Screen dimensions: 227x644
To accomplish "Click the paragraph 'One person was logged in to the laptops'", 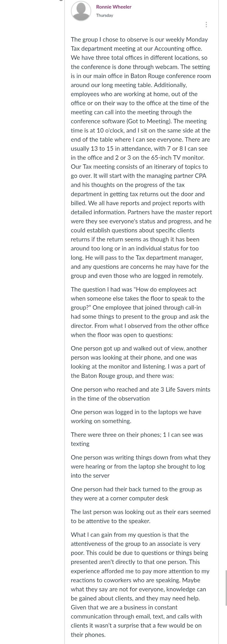I will pos(136,416).
